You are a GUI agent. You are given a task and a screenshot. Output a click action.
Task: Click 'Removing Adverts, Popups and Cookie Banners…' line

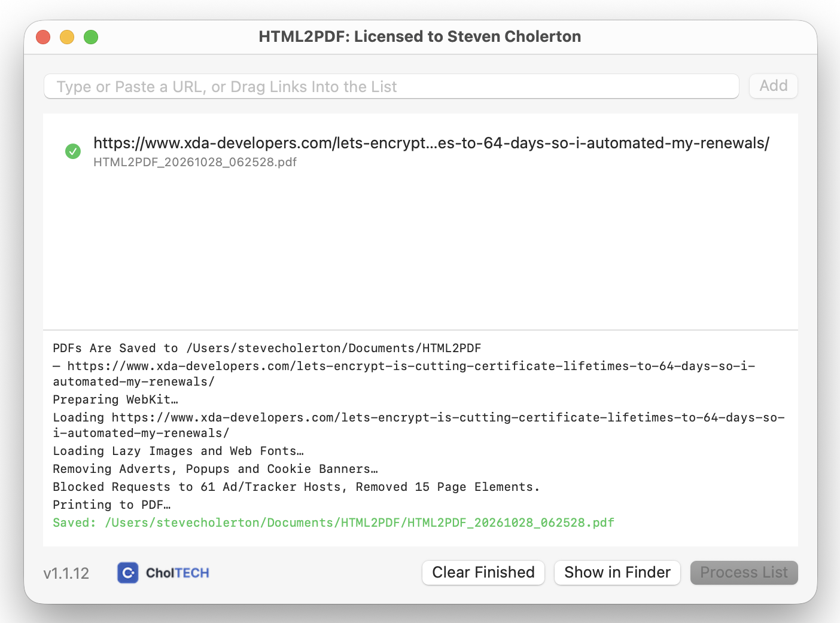(215, 469)
